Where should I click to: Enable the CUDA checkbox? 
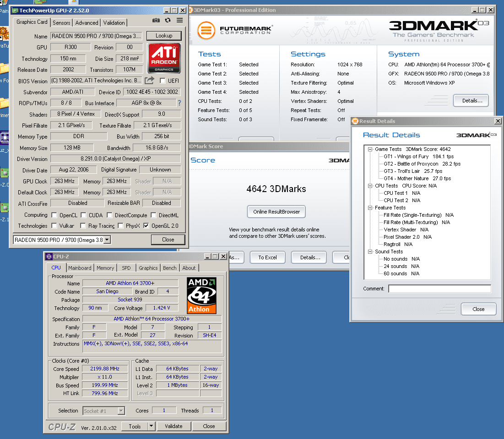(x=84, y=215)
